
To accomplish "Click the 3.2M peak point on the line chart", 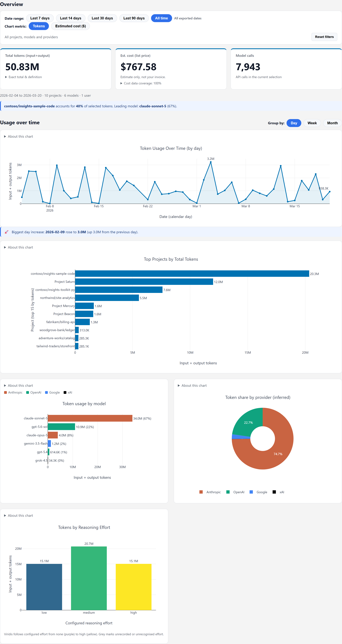I will point(211,162).
